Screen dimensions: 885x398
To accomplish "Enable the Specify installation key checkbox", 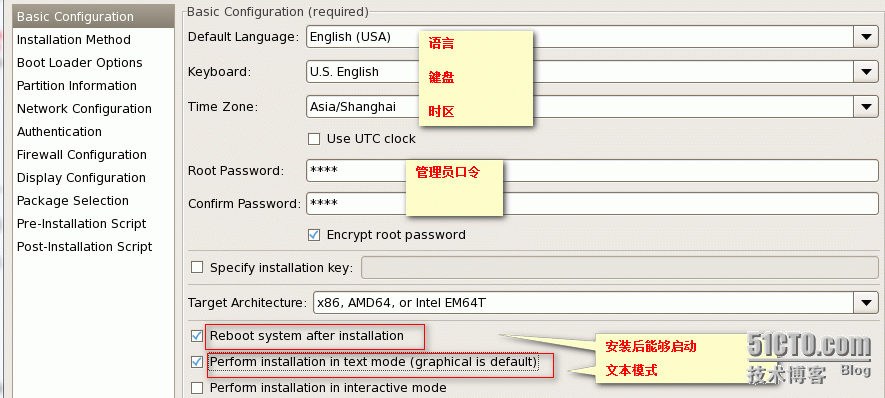I will [x=197, y=268].
